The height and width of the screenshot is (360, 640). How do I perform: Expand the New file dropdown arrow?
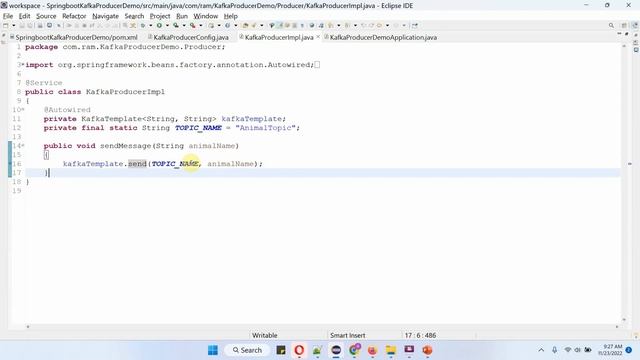click(13, 25)
